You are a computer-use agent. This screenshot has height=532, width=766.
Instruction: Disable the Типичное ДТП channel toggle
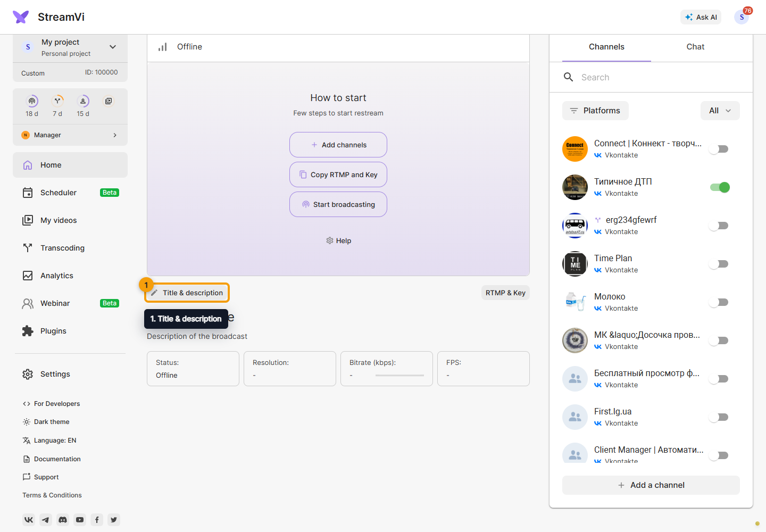(719, 187)
